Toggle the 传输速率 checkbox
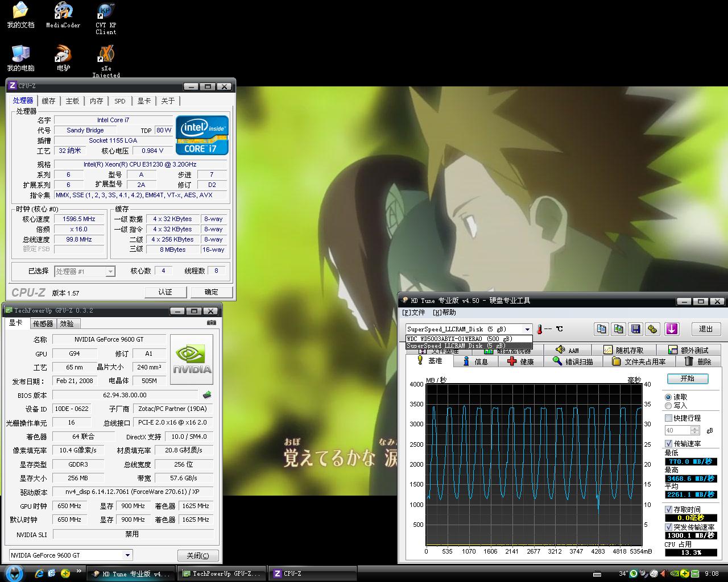728x582 pixels. pyautogui.click(x=668, y=443)
